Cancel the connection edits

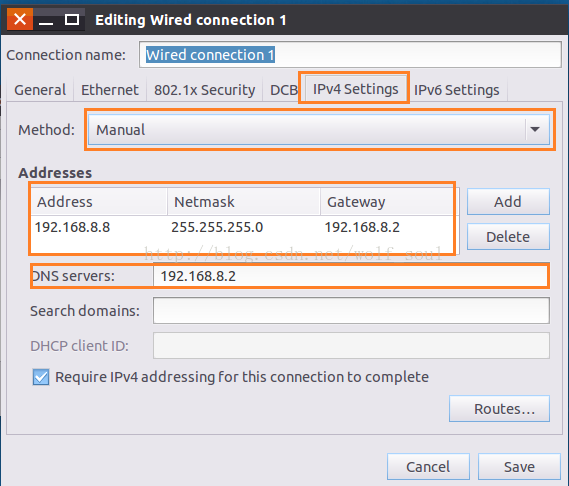(428, 466)
